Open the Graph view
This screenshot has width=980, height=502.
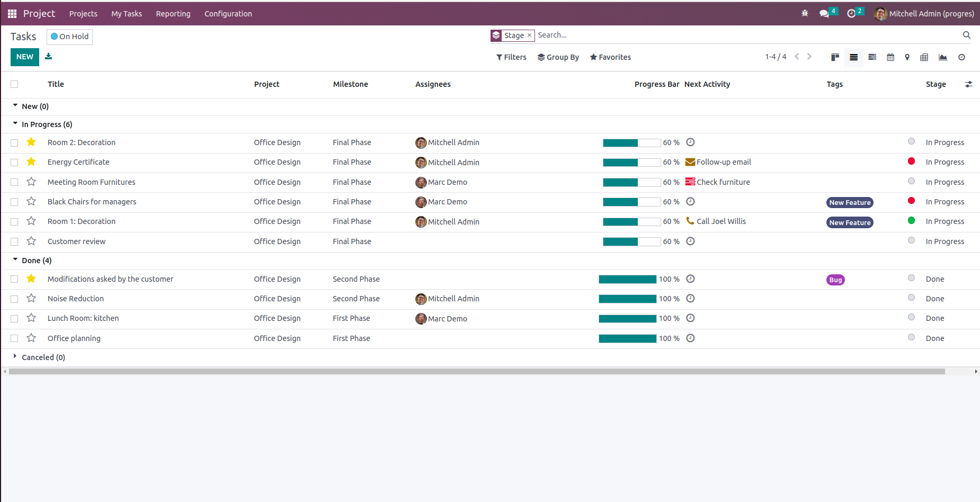942,57
